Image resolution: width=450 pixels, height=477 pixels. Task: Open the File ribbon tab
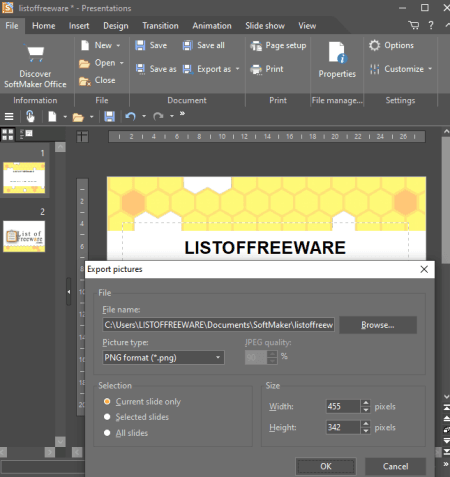point(12,26)
